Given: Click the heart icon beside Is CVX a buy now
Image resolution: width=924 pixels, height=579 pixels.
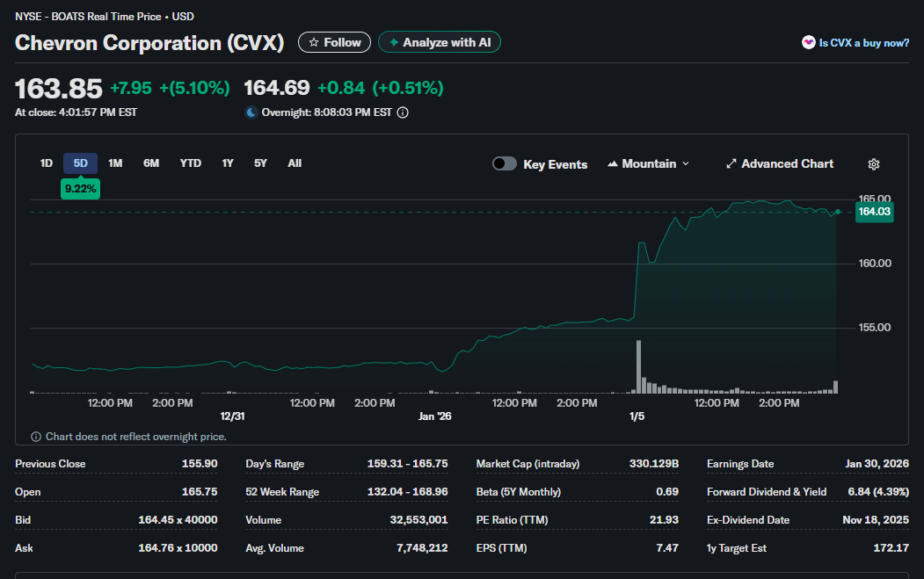Looking at the screenshot, I should click(x=808, y=42).
